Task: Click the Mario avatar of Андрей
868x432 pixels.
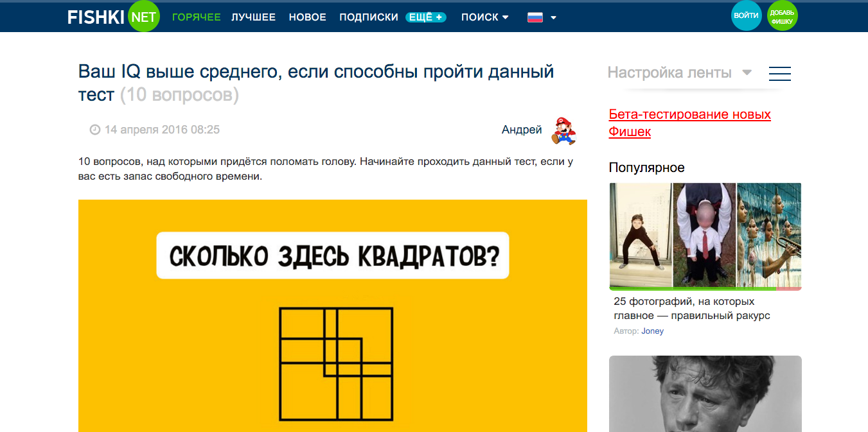Action: (x=563, y=131)
